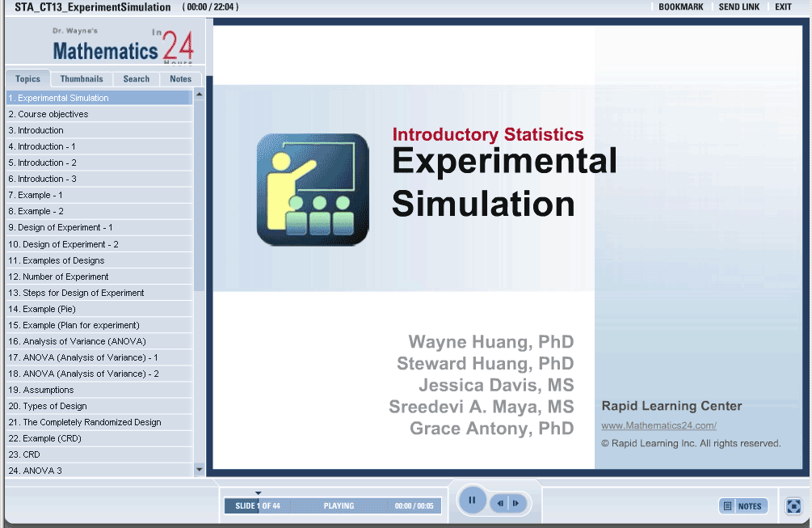Click the Mathematics 24 logo

(123, 49)
